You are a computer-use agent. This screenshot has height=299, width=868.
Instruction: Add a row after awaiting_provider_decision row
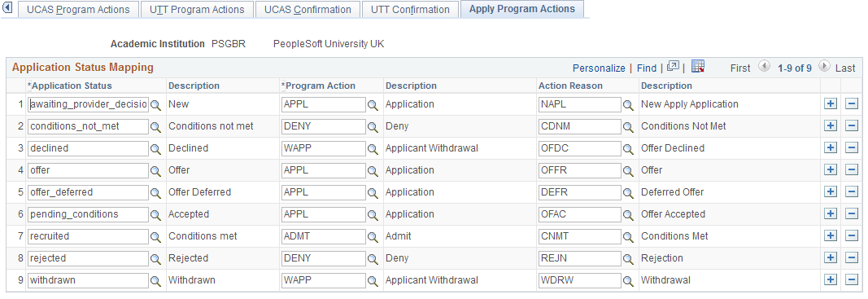click(831, 104)
